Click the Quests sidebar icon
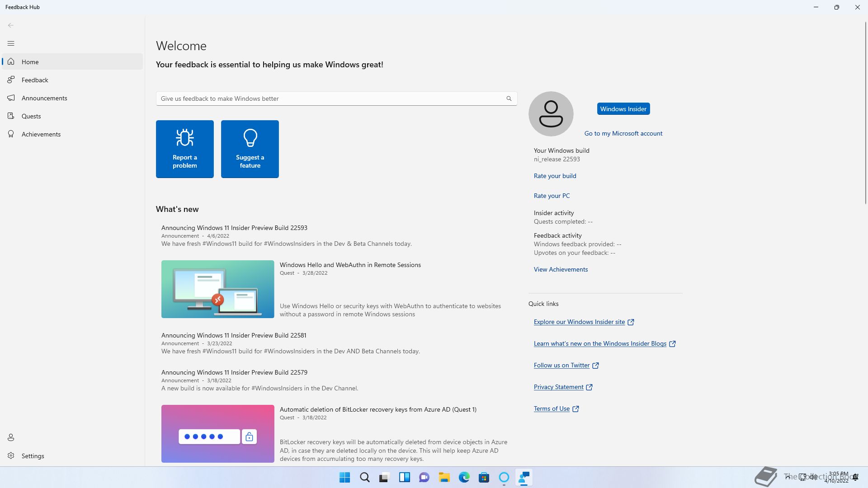This screenshot has height=488, width=868. 11,116
